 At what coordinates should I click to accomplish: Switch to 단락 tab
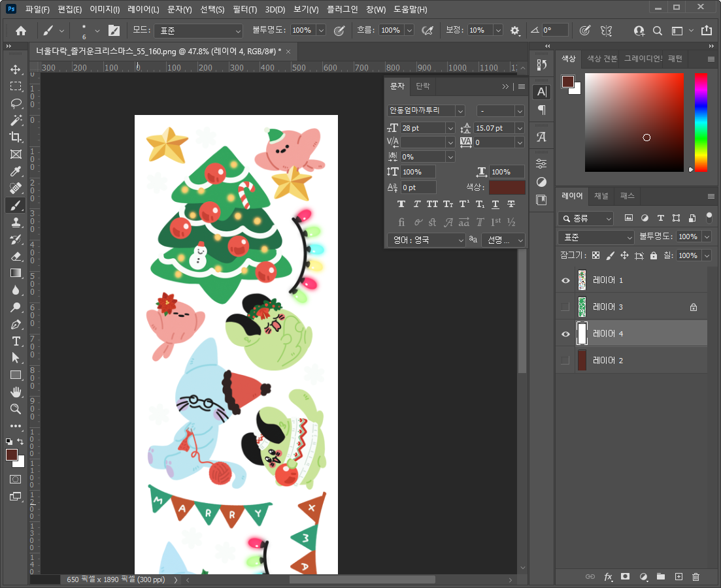click(422, 86)
